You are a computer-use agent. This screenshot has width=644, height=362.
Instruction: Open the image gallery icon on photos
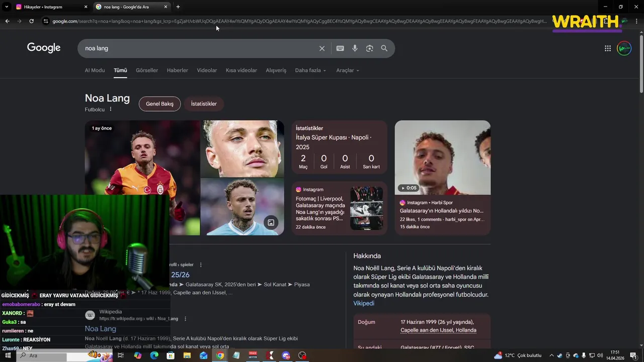point(271,222)
